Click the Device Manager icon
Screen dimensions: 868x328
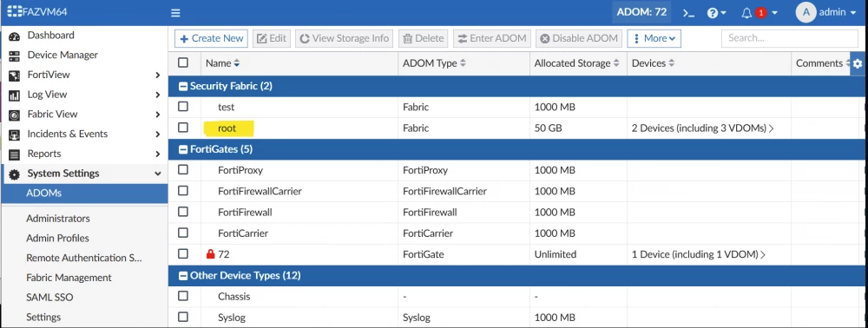15,56
